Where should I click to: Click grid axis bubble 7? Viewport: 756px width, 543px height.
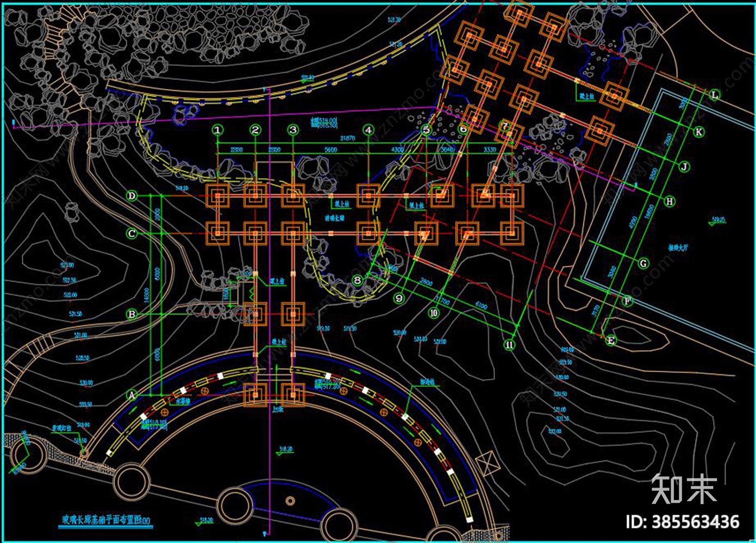click(x=505, y=126)
